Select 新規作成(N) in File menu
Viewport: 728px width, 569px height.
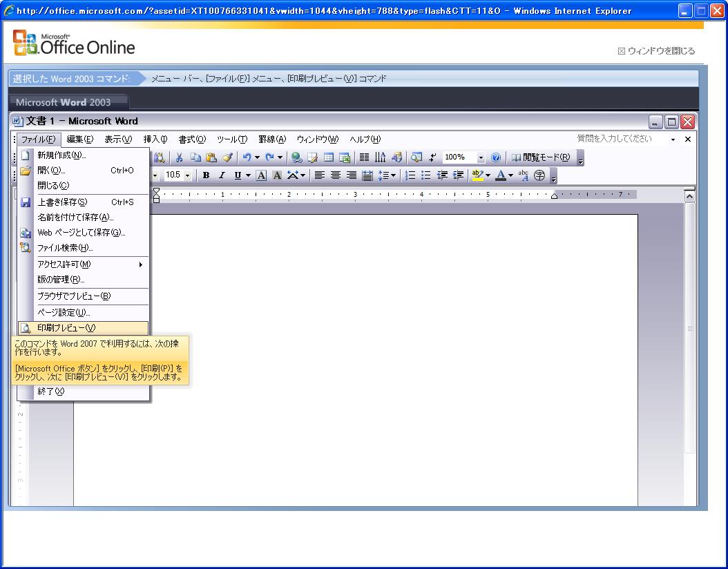84,155
